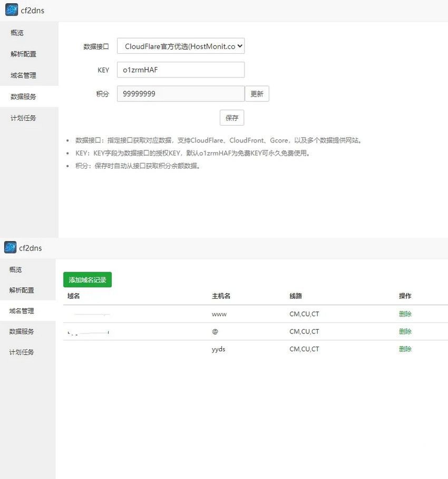Screen dimensions: 448x479
Task: Delete the @ host record
Action: pos(405,331)
